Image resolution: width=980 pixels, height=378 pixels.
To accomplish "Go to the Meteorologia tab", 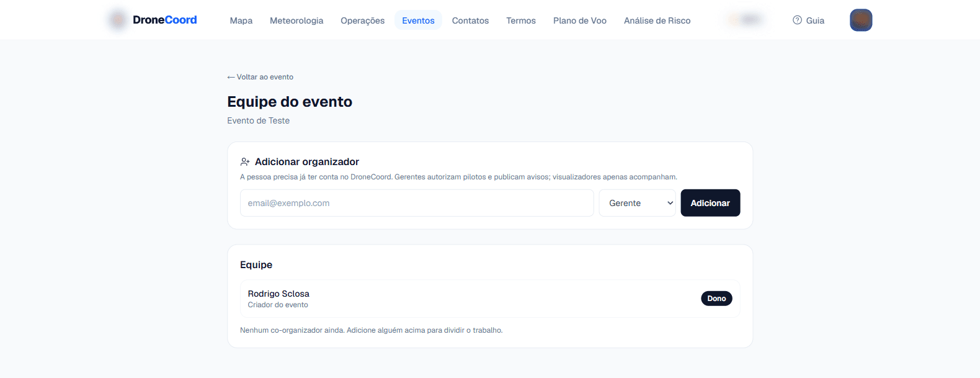I will (296, 20).
